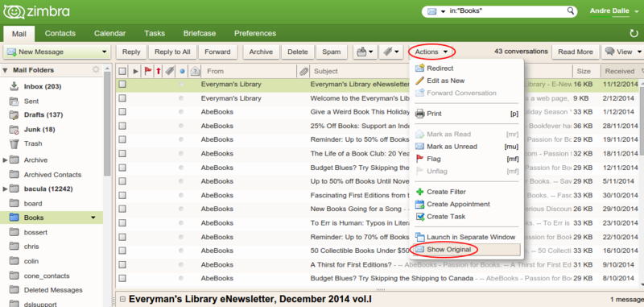
Task: Open the Books folder dropdown arrow
Action: (x=93, y=218)
